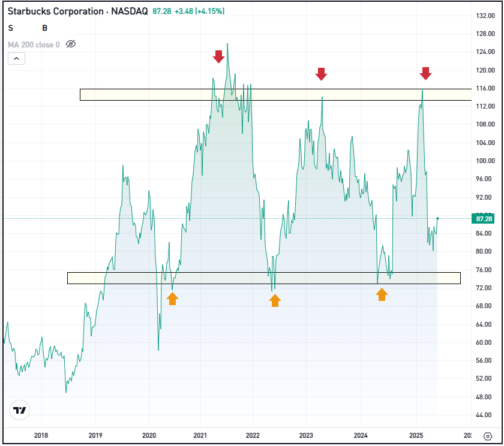Click the 87.28 current price label
Image resolution: width=504 pixels, height=446 pixels.
click(x=483, y=219)
